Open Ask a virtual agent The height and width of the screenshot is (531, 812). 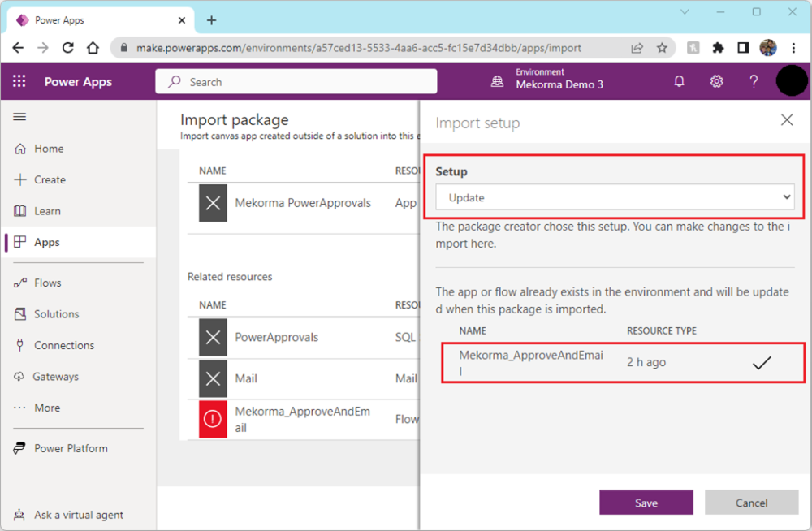point(79,515)
